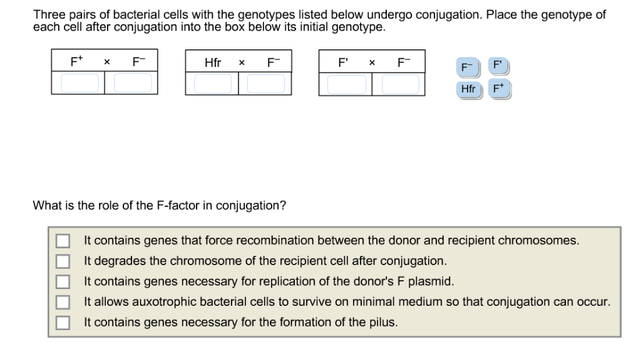Click the F-factor role question text
Screen dimensions: 641x364
[159, 205]
